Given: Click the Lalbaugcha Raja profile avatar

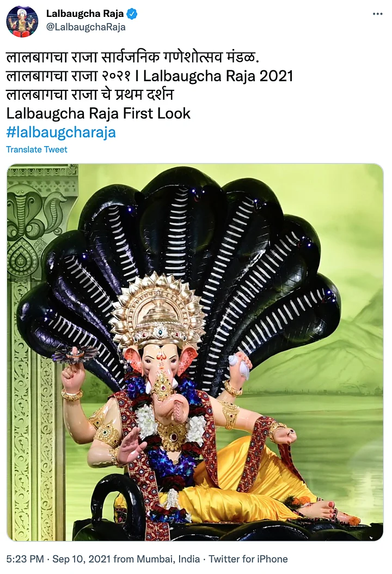Looking at the screenshot, I should coord(22,21).
